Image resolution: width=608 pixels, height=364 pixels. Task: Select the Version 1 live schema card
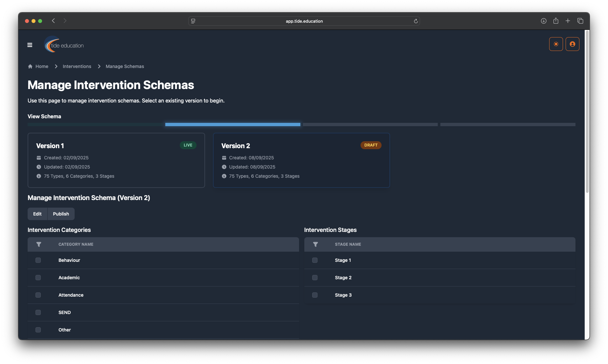point(116,160)
